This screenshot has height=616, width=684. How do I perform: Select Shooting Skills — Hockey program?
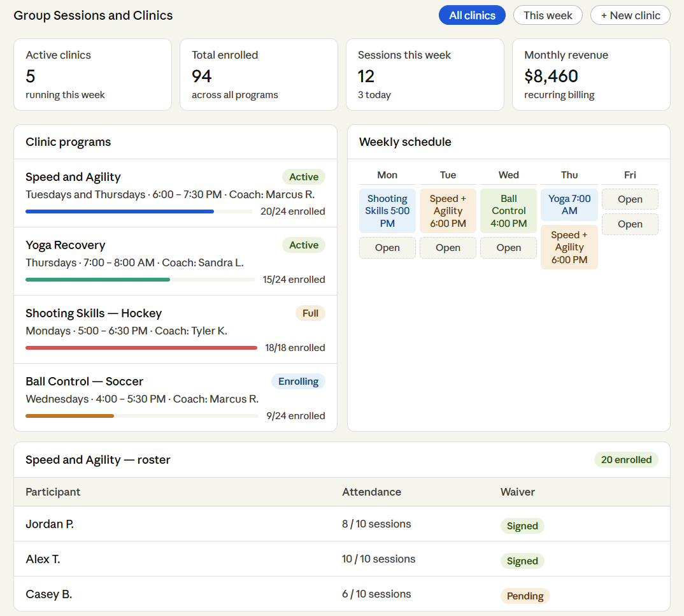[x=94, y=313]
